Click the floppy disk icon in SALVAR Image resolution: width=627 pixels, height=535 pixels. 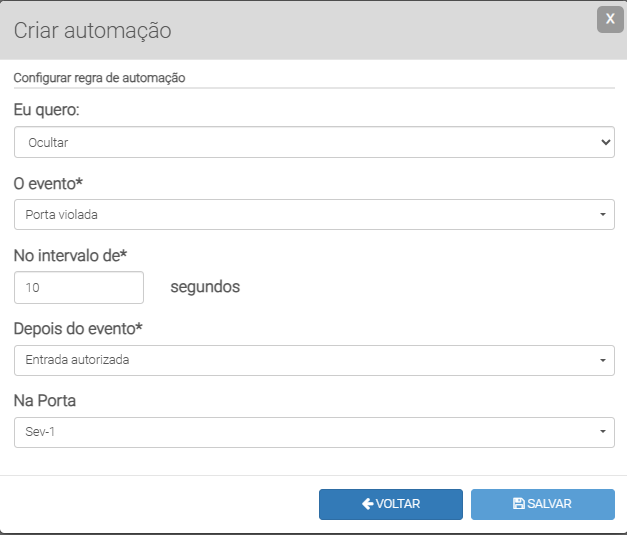[518, 504]
